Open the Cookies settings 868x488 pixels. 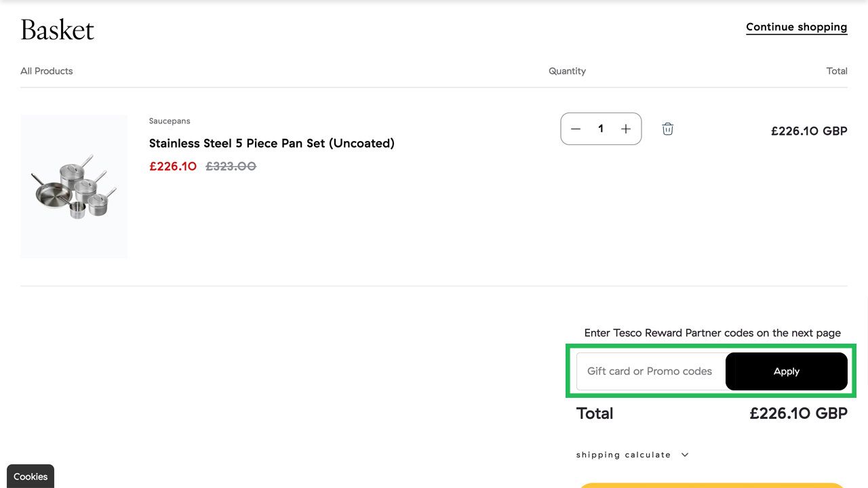pos(30,476)
